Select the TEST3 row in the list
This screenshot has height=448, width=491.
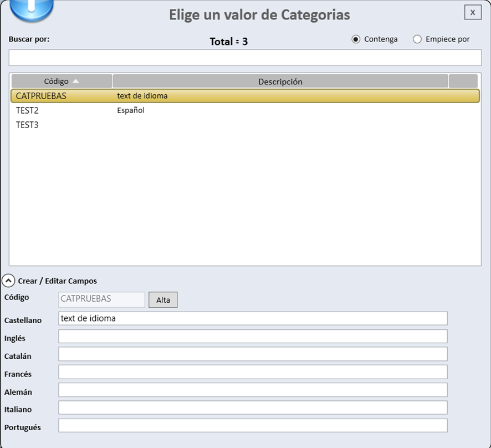click(x=27, y=125)
